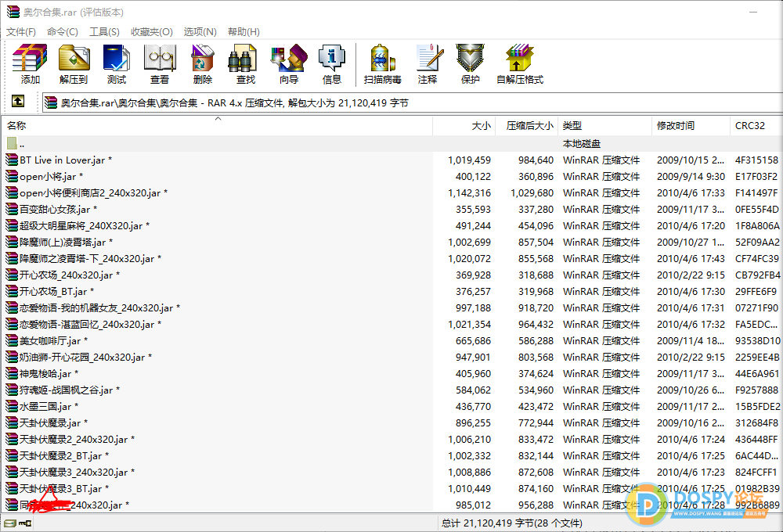783x532 pixels.
Task: Open the 工具(S) menu
Action: tap(104, 31)
